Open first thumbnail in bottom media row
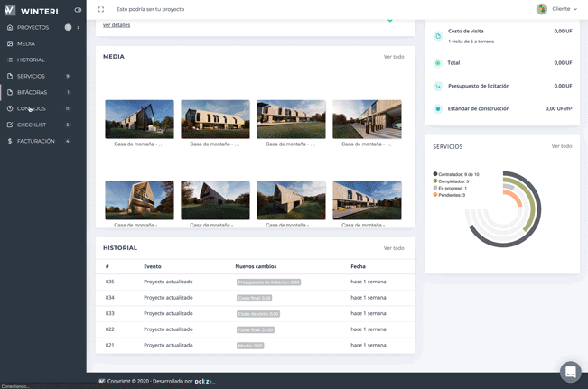 pos(139,200)
